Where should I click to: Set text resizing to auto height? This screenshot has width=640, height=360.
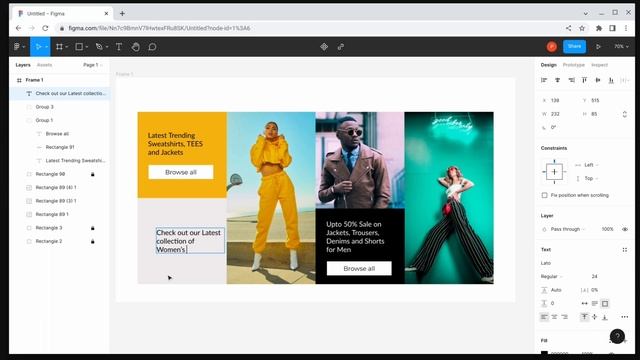coord(595,303)
